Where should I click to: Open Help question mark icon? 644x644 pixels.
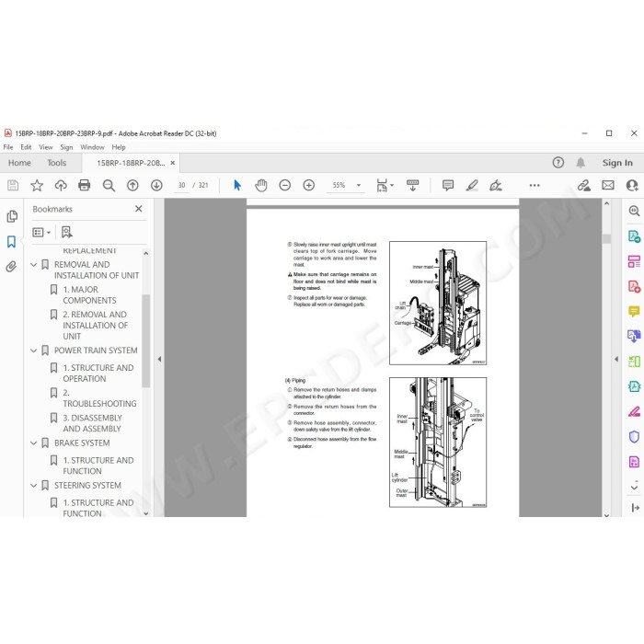pos(558,163)
